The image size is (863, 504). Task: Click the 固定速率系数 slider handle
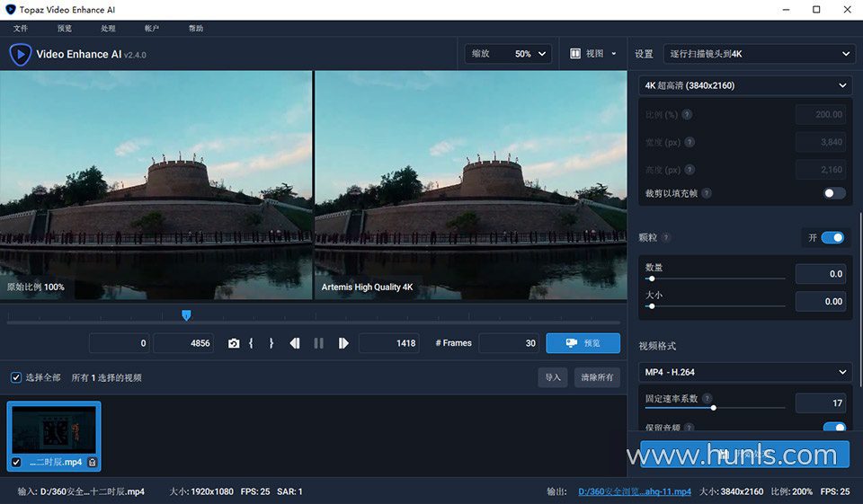click(713, 408)
